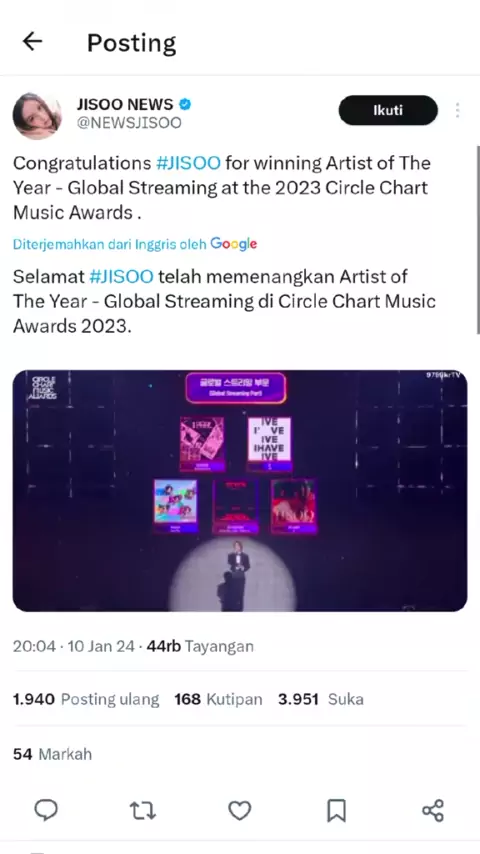
Task: Open the three-dot more options menu
Action: coord(457,111)
